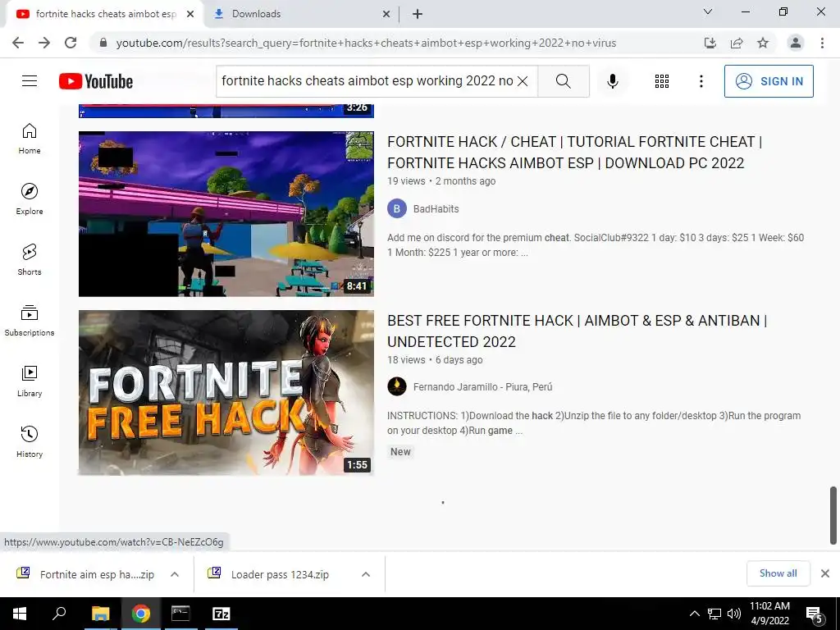This screenshot has height=630, width=840.
Task: Click the BadHabits channel avatar
Action: pyautogui.click(x=397, y=208)
